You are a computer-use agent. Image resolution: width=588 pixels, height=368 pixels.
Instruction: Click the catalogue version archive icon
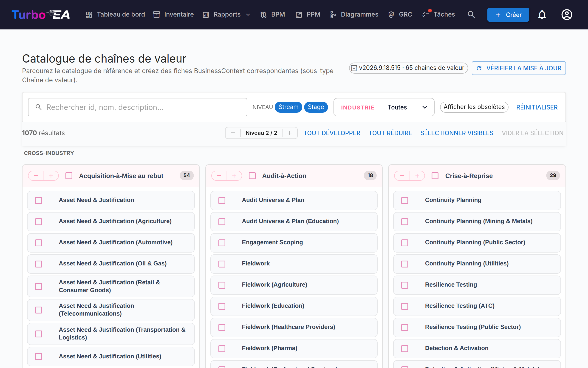coord(354,68)
